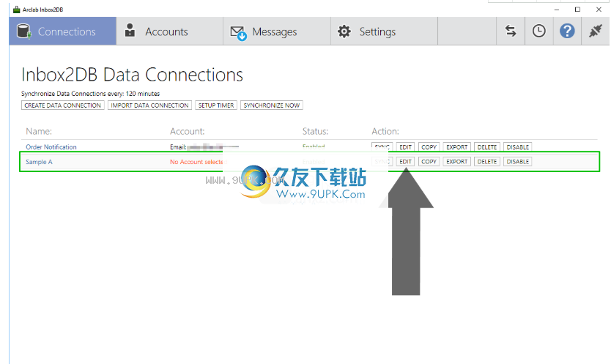Click the Account: column header
The height and width of the screenshot is (364, 611).
tap(187, 131)
